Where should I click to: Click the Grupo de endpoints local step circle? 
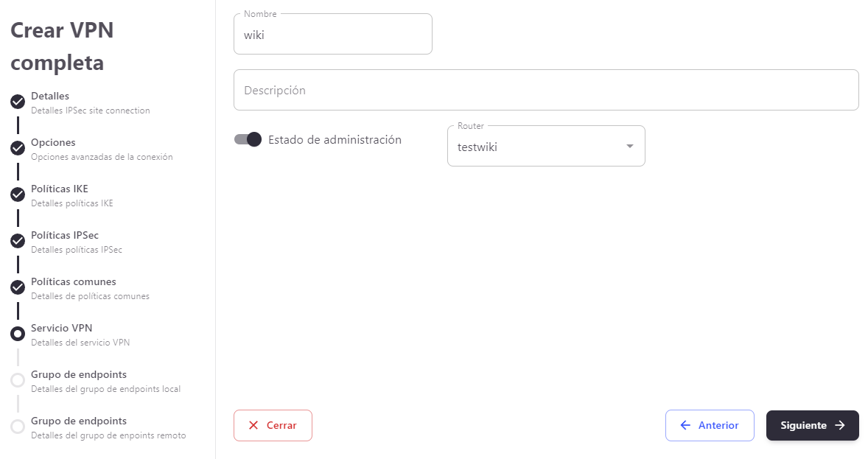pos(18,380)
